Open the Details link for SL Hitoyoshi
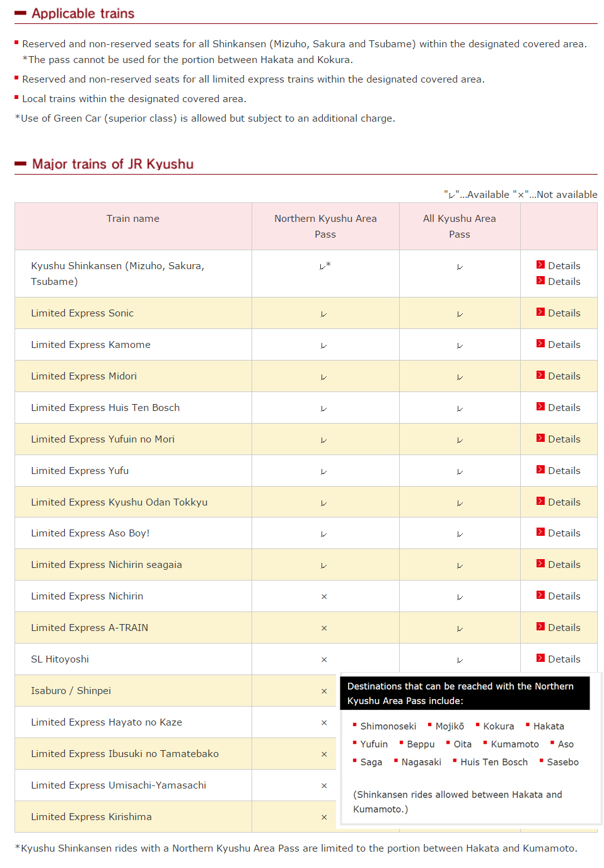The width and height of the screenshot is (604, 868). pyautogui.click(x=564, y=659)
